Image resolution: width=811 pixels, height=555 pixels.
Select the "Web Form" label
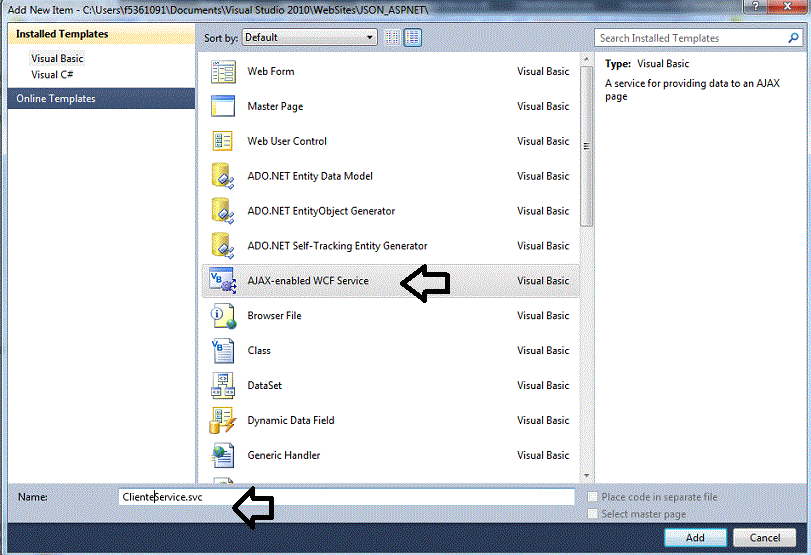pyautogui.click(x=271, y=71)
